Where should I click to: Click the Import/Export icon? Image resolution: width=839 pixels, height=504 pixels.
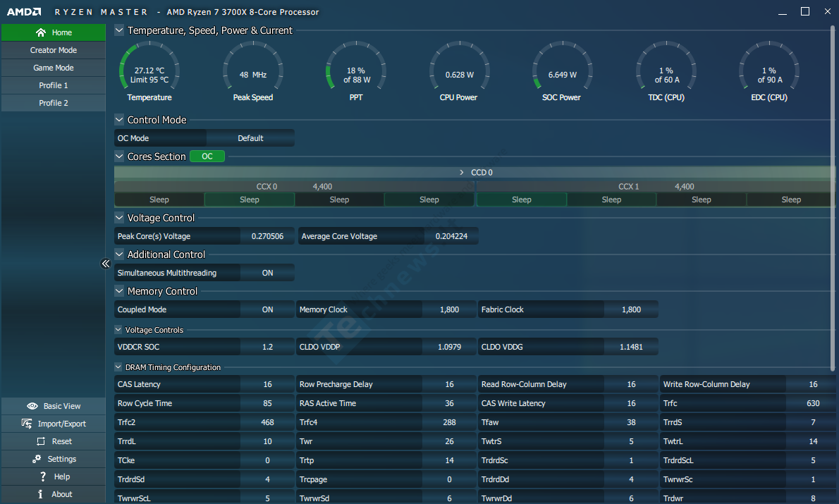(27, 424)
